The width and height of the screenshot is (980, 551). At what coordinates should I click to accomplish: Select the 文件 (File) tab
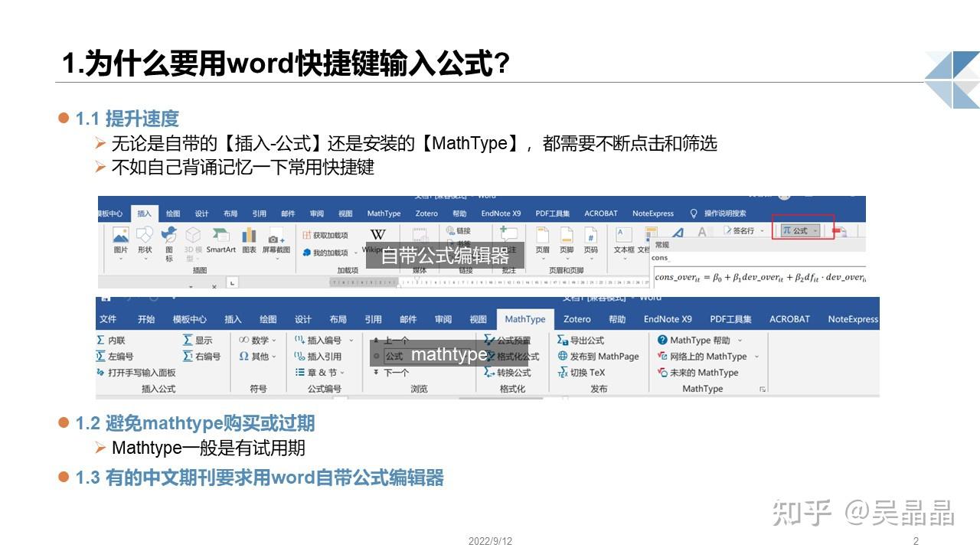click(x=108, y=319)
